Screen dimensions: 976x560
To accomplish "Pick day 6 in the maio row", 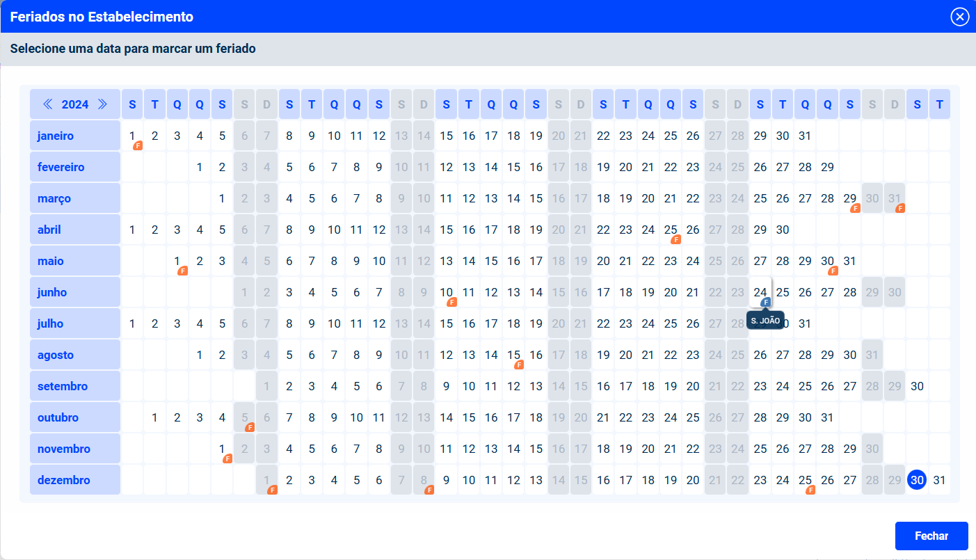I will coord(289,261).
